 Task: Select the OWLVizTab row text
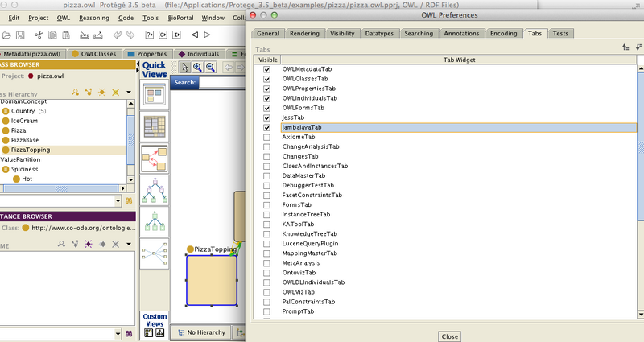pyautogui.click(x=298, y=292)
